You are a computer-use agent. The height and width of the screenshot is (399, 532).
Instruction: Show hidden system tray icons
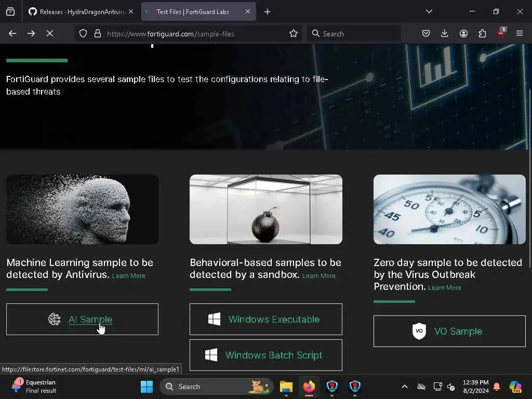[x=404, y=387]
